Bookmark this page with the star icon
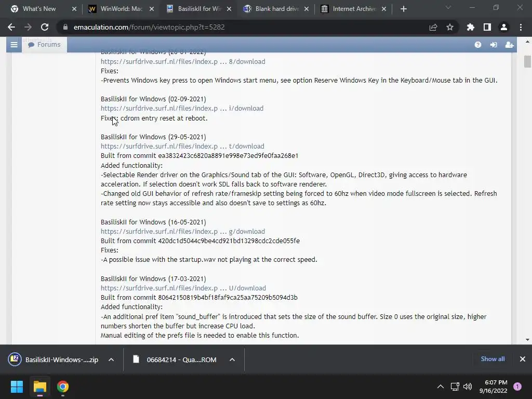The height and width of the screenshot is (399, 532). point(450,27)
